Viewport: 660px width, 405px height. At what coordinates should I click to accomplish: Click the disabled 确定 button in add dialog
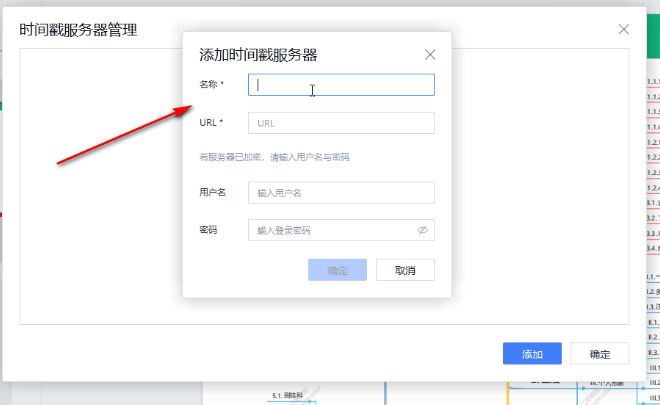click(338, 270)
